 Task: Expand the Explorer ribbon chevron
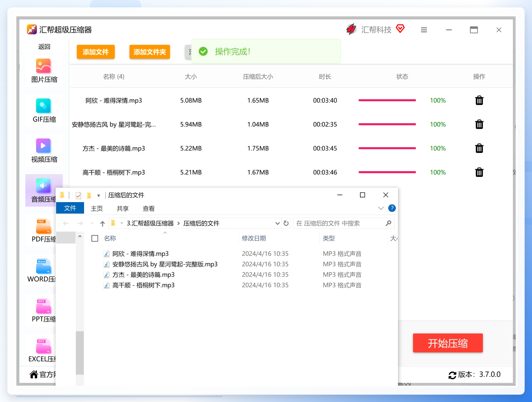click(x=381, y=208)
